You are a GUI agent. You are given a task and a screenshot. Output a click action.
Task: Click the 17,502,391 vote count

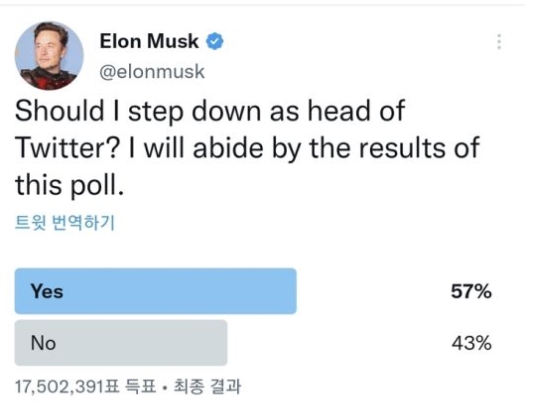60,387
